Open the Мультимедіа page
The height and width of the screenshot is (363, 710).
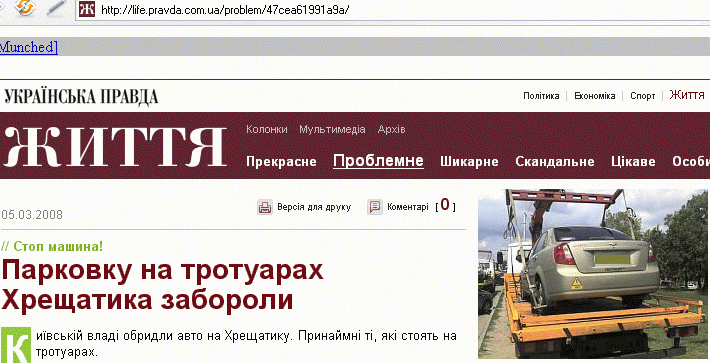pyautogui.click(x=332, y=129)
